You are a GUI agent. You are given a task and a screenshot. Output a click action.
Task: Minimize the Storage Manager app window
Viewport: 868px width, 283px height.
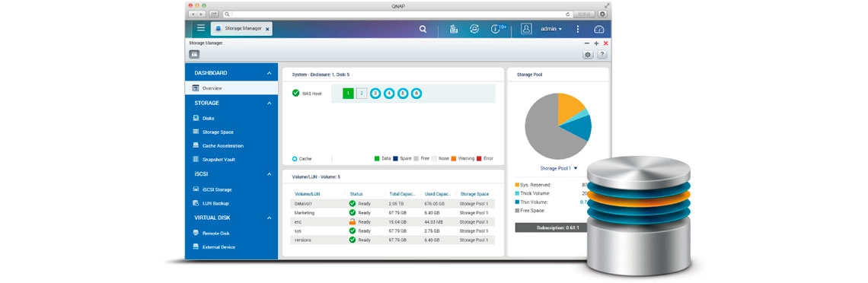(587, 43)
